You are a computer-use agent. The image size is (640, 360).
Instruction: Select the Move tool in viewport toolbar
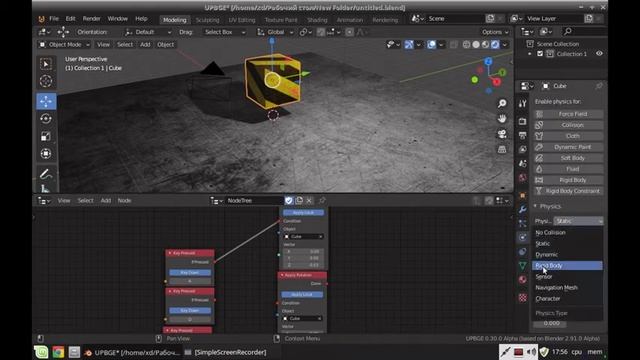[x=46, y=101]
